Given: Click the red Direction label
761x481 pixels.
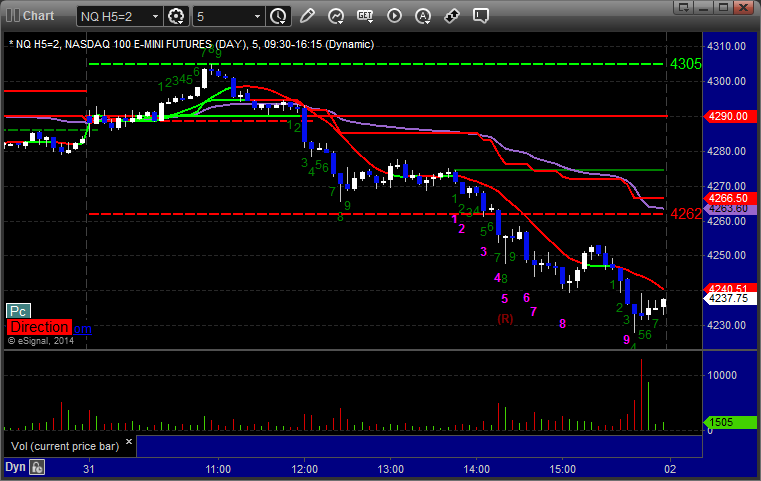Looking at the screenshot, I should tap(39, 327).
